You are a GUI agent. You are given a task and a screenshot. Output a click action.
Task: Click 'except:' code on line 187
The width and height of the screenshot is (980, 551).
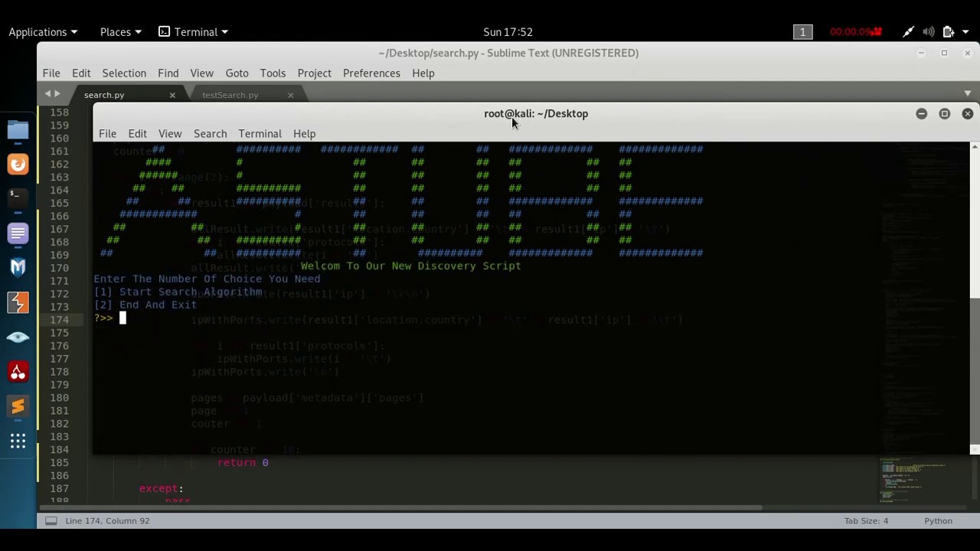pos(161,488)
